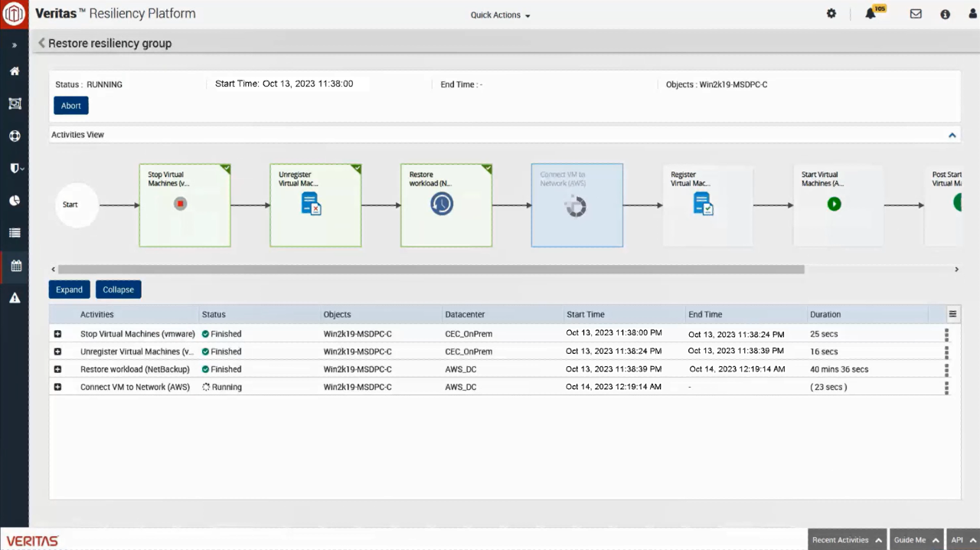Open the warning triangle icon in sidebar
Viewport: 980px width, 550px height.
click(15, 298)
